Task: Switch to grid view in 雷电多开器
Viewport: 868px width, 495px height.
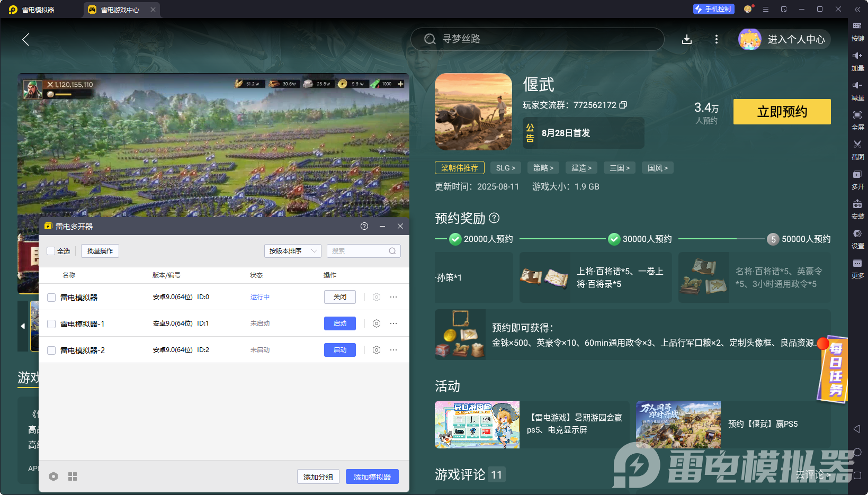Action: pos(73,476)
